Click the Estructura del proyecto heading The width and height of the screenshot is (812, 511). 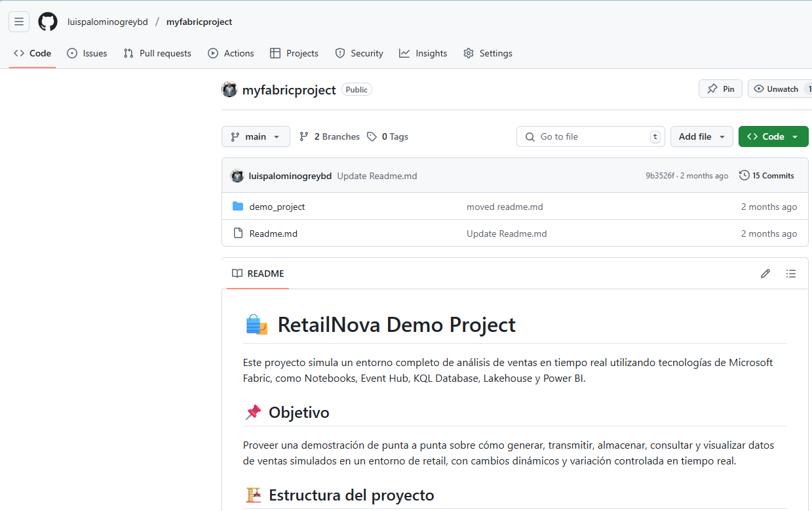pyautogui.click(x=351, y=495)
